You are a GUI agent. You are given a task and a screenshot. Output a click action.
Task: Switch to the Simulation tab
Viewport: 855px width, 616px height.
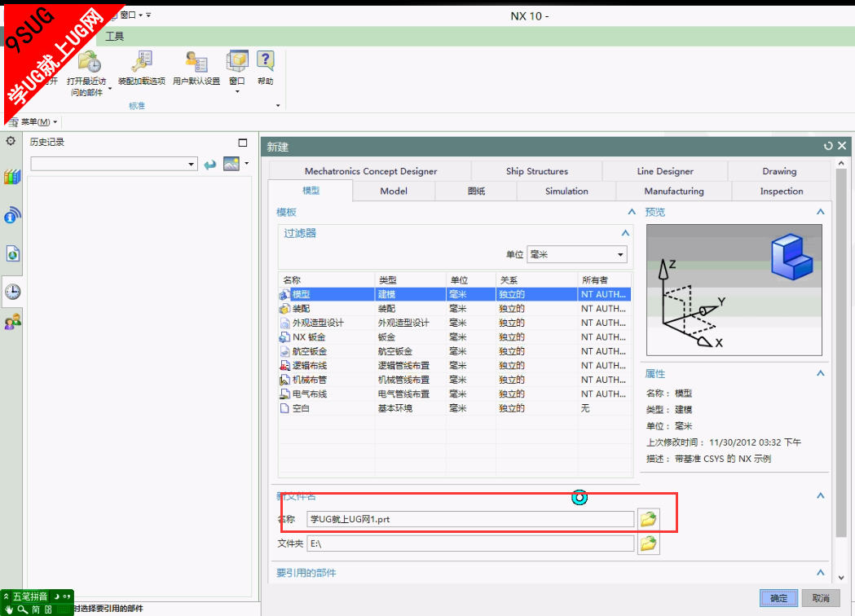click(x=566, y=191)
